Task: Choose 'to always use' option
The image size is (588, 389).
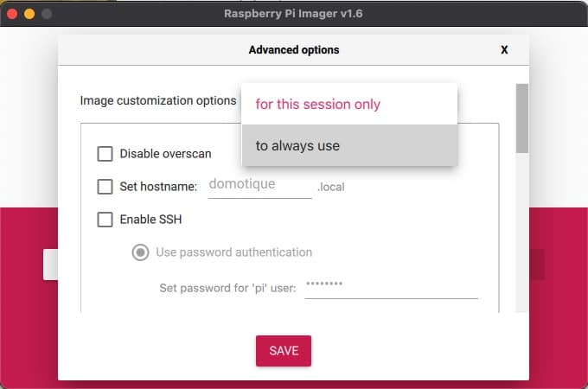Action: [349, 145]
